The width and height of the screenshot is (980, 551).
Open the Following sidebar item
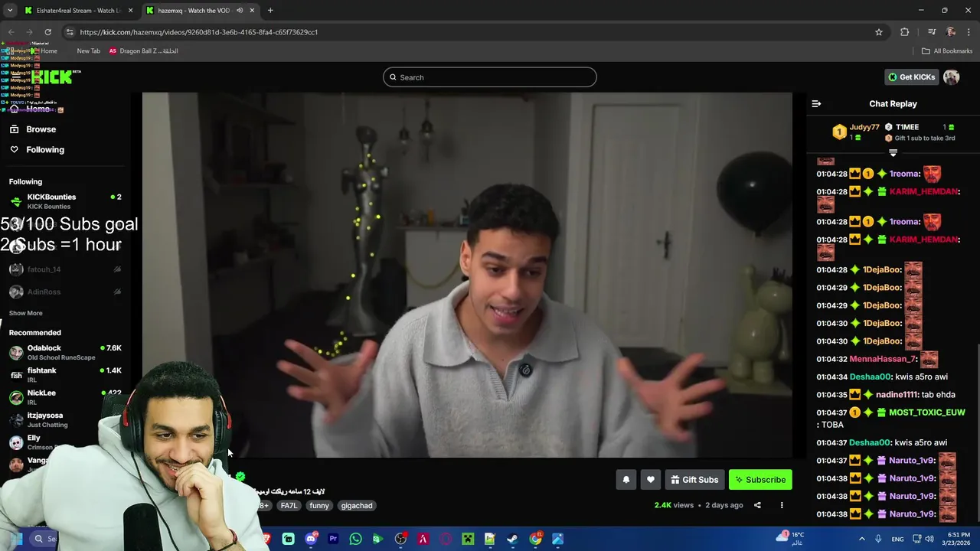coord(44,150)
